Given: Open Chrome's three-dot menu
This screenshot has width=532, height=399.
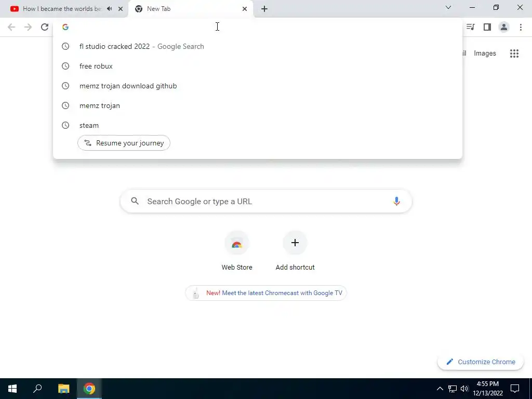Looking at the screenshot, I should tap(521, 27).
